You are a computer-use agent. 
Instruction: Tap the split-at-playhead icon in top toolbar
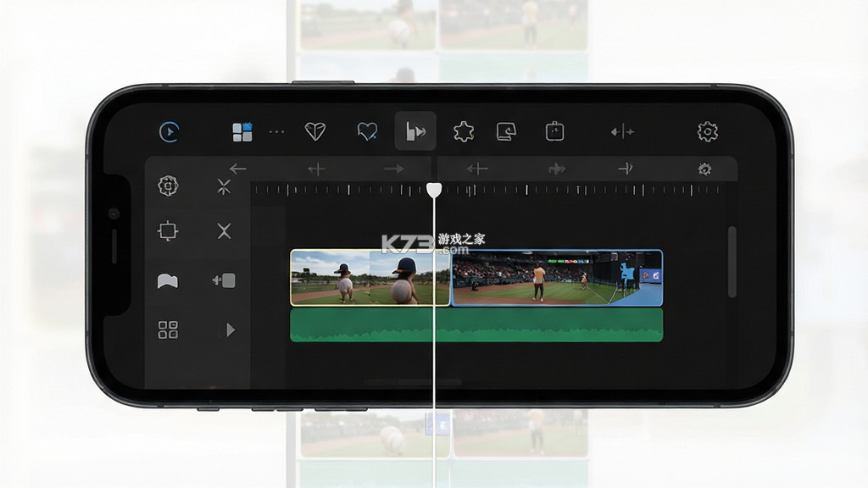[x=622, y=131]
